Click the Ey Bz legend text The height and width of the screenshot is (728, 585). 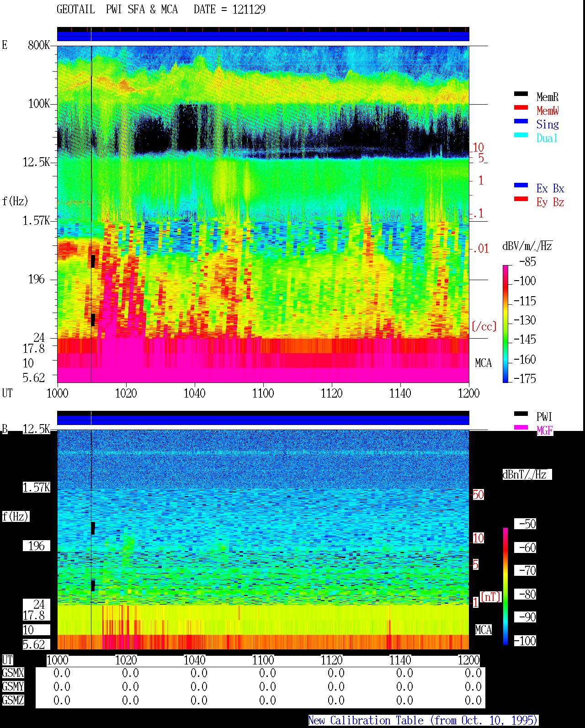pyautogui.click(x=550, y=202)
